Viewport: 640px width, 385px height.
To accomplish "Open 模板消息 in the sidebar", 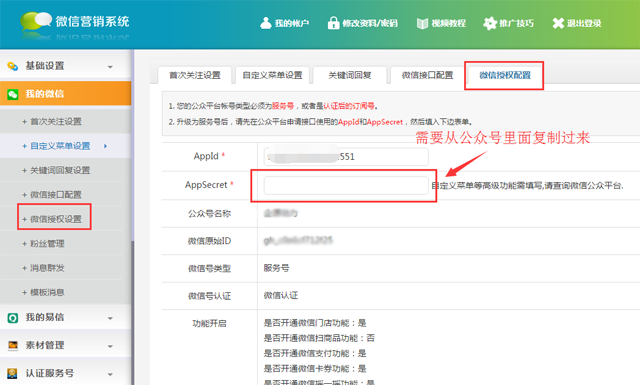I will click(x=47, y=293).
